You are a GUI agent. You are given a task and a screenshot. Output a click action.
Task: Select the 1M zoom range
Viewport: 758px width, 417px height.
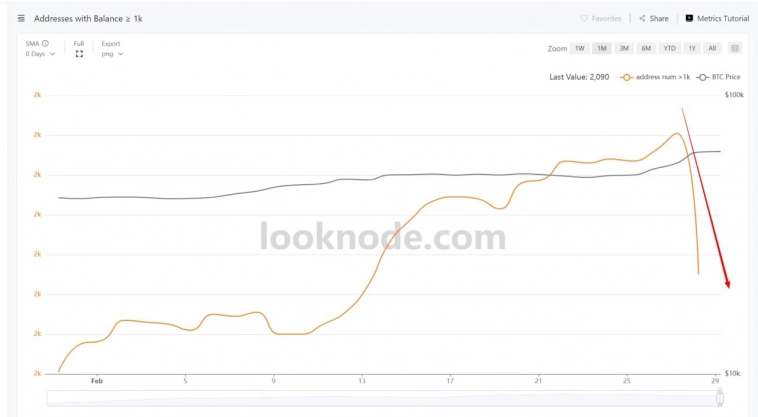point(601,48)
